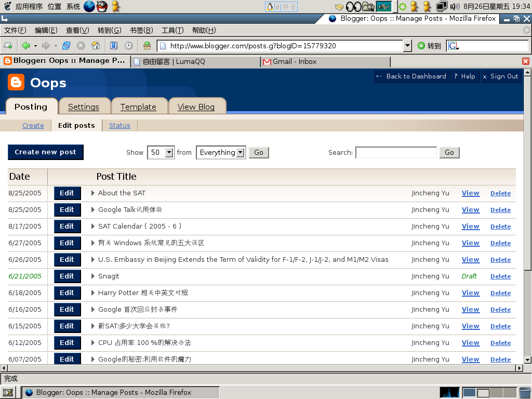View the Harry Potter 相关中英文对照 post
Screen dimensions: 532x399
[471, 293]
